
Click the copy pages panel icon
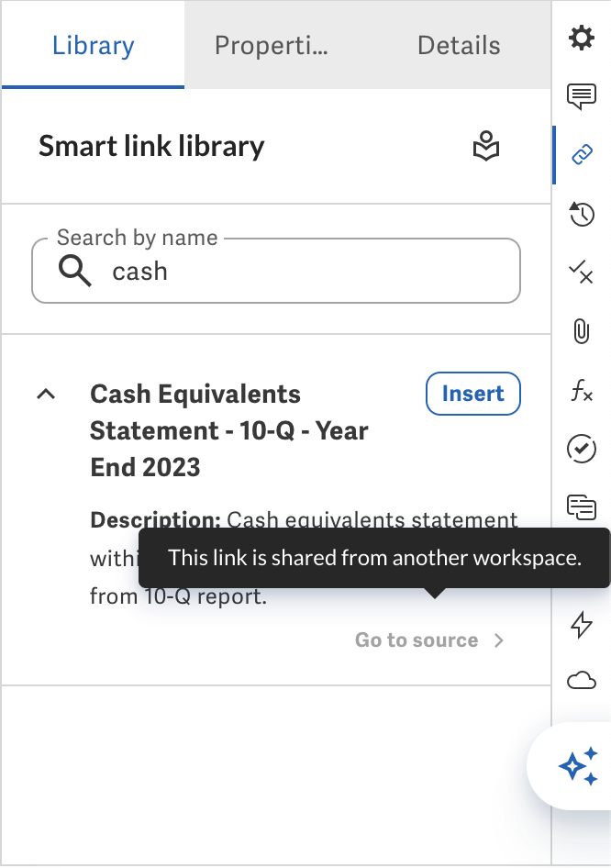581,506
